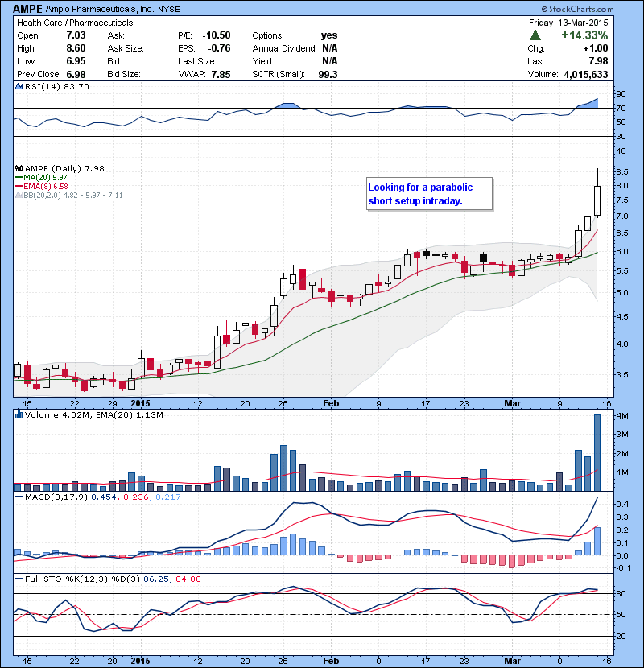Click the Prev Close value 6.98
This screenshot has width=644, height=668.
(x=76, y=74)
